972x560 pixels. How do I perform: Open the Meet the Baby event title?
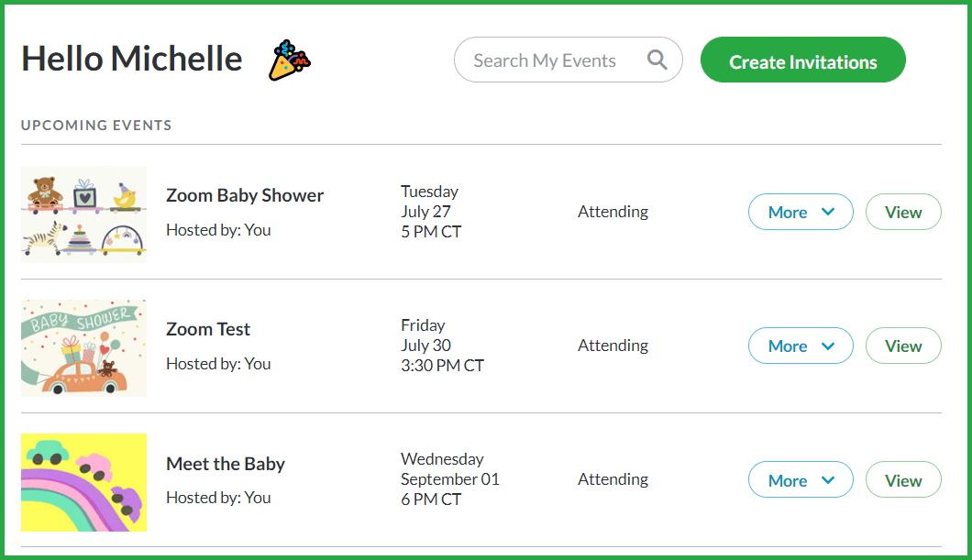tap(226, 464)
